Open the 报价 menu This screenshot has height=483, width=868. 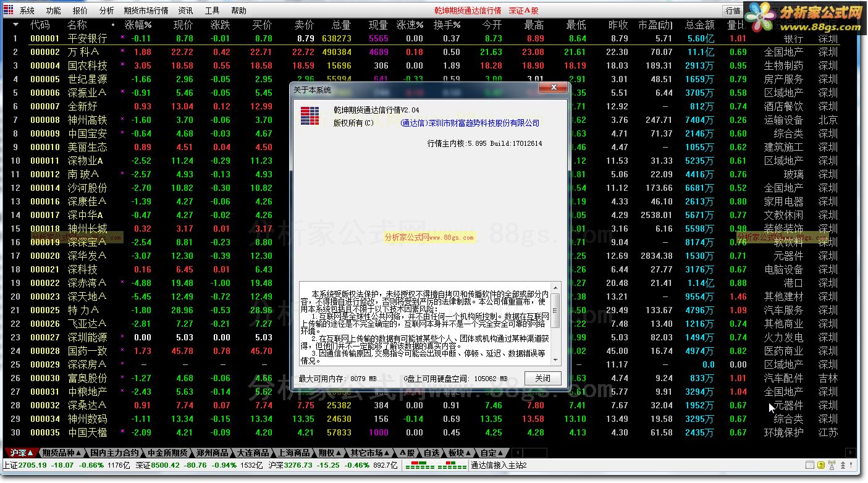click(x=80, y=10)
